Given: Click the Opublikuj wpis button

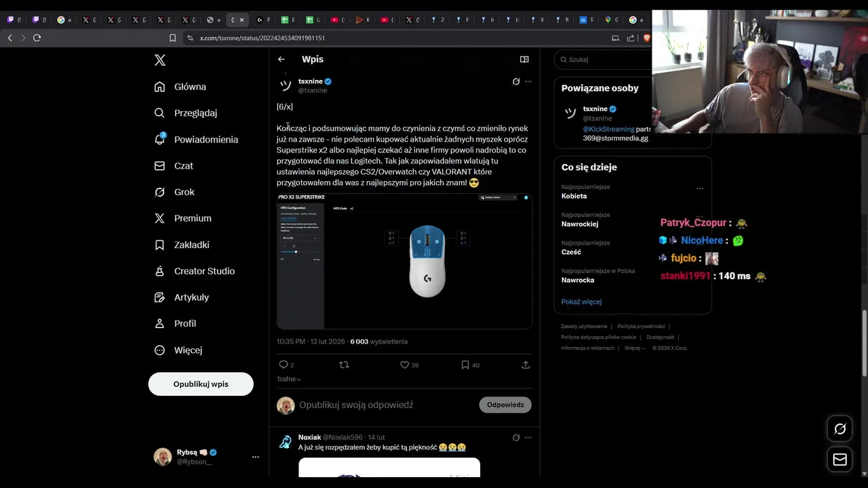Looking at the screenshot, I should (201, 384).
